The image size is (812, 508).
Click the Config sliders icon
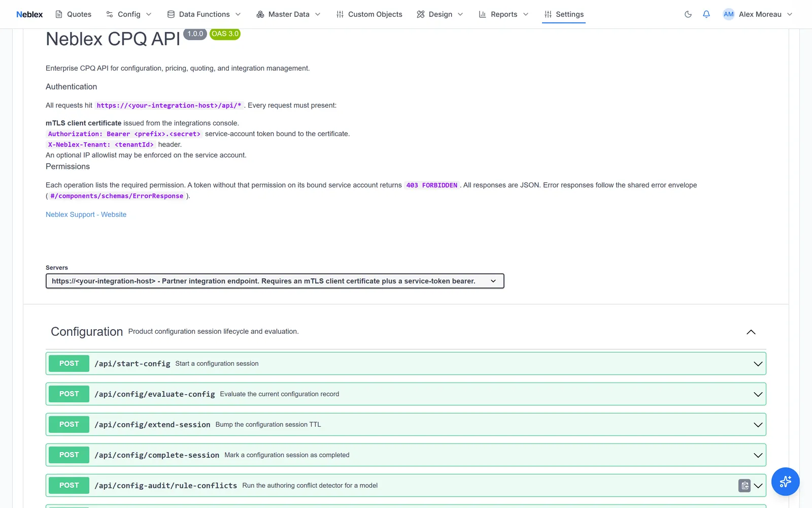point(110,14)
